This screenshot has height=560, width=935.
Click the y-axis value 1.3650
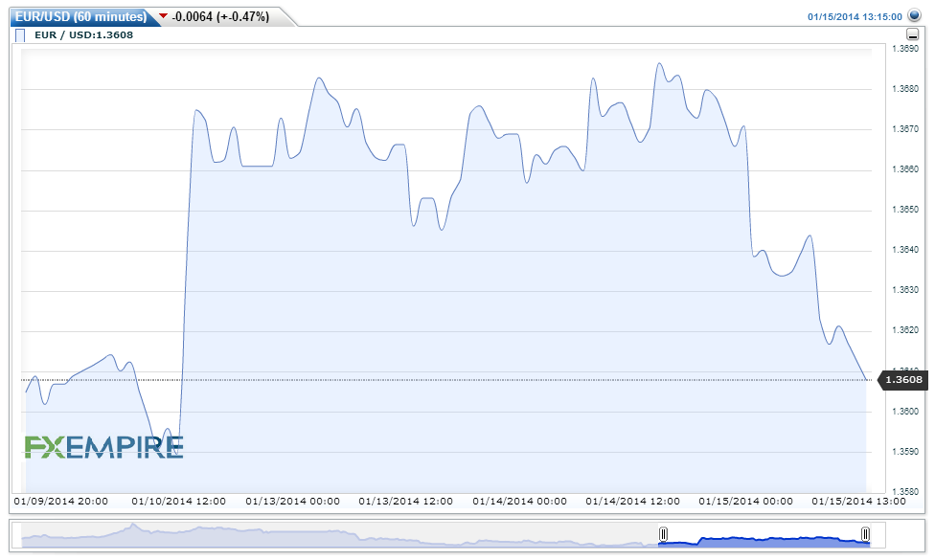point(905,210)
